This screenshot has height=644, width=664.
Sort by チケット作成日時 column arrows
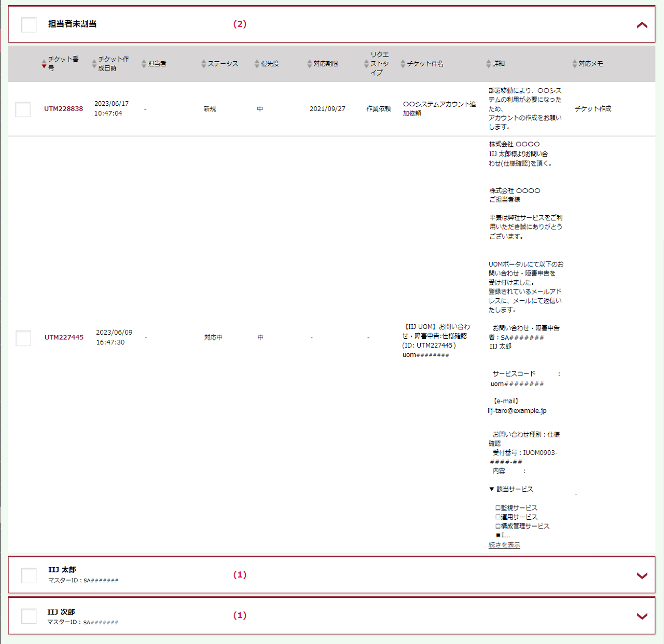coord(94,64)
